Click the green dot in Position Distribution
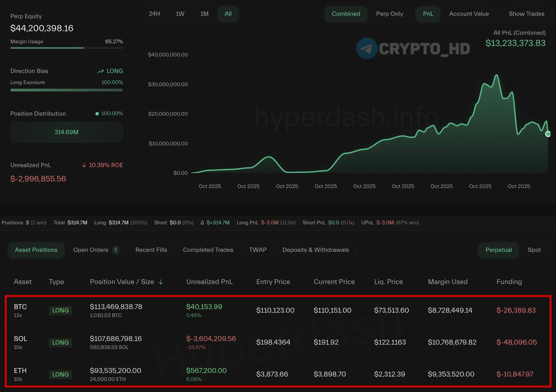 click(97, 114)
